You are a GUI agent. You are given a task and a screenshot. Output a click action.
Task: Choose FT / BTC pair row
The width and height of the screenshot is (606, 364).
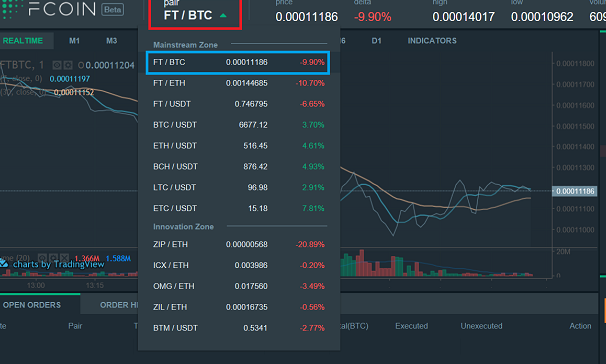(238, 62)
